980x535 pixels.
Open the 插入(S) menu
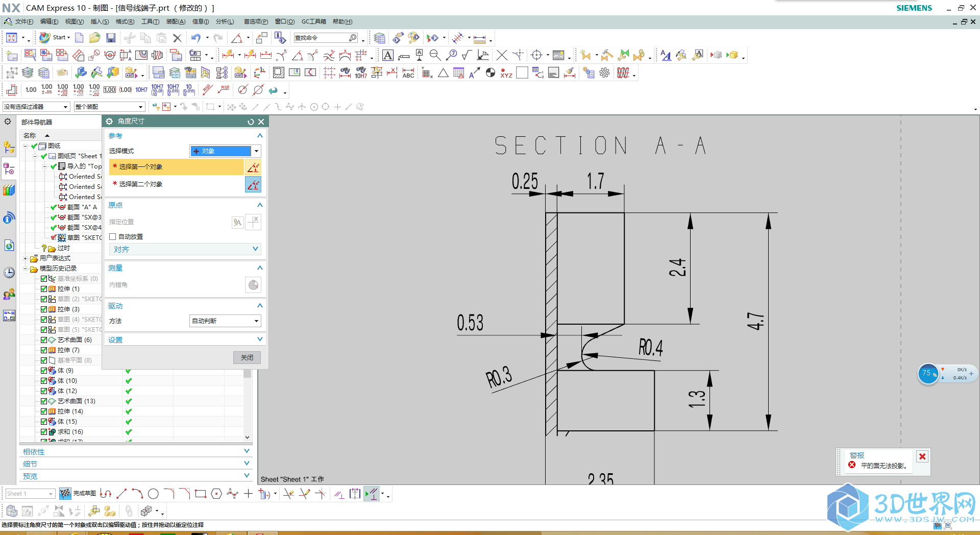(x=100, y=21)
